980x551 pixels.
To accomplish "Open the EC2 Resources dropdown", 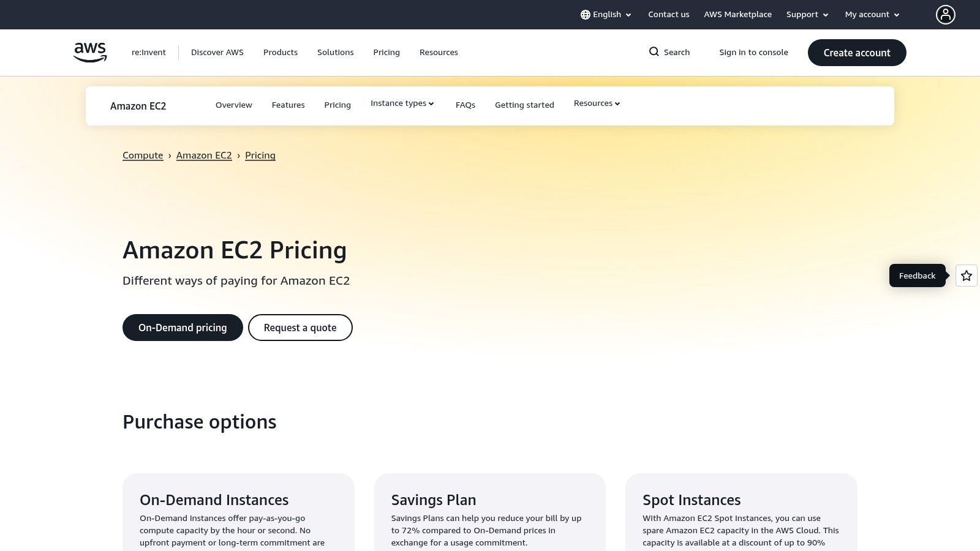I will pyautogui.click(x=597, y=103).
